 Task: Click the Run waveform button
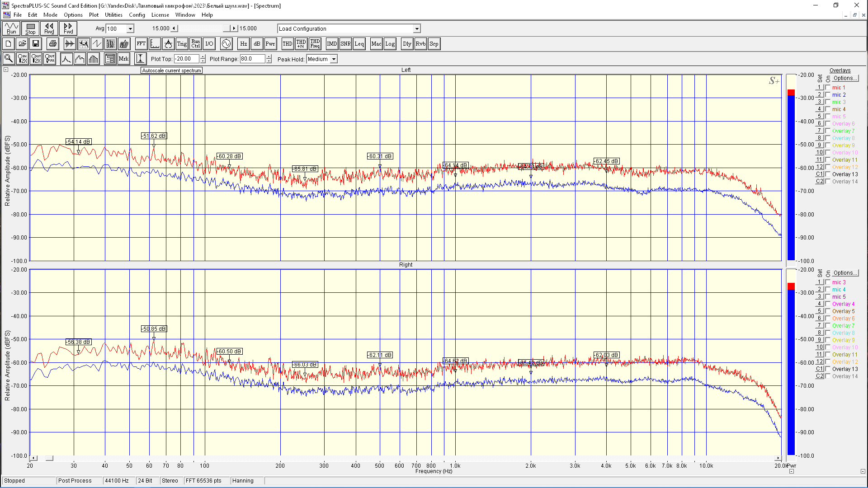[x=11, y=28]
